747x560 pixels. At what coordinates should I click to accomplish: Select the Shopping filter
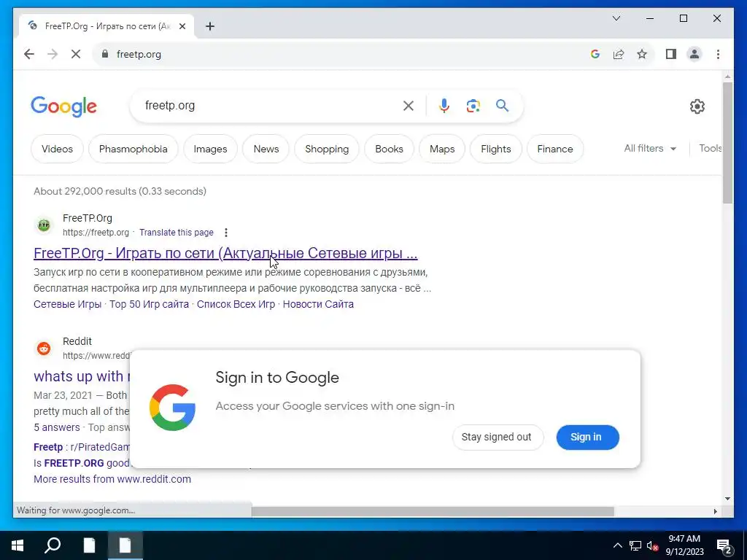[327, 149]
